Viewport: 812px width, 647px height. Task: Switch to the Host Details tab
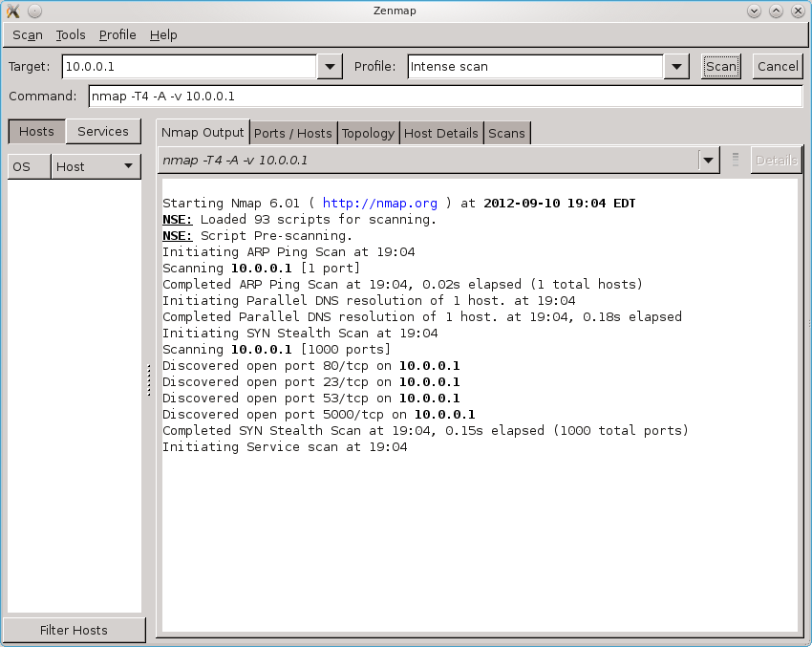click(x=441, y=133)
